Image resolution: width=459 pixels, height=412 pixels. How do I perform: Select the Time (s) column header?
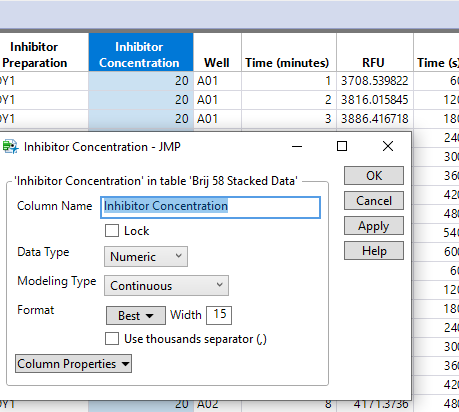pyautogui.click(x=436, y=52)
